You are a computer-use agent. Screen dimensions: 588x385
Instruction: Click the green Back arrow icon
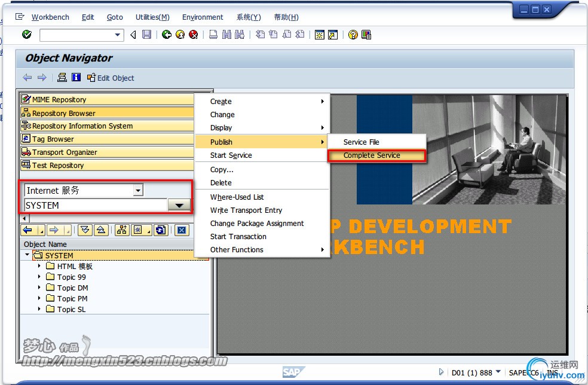[167, 35]
